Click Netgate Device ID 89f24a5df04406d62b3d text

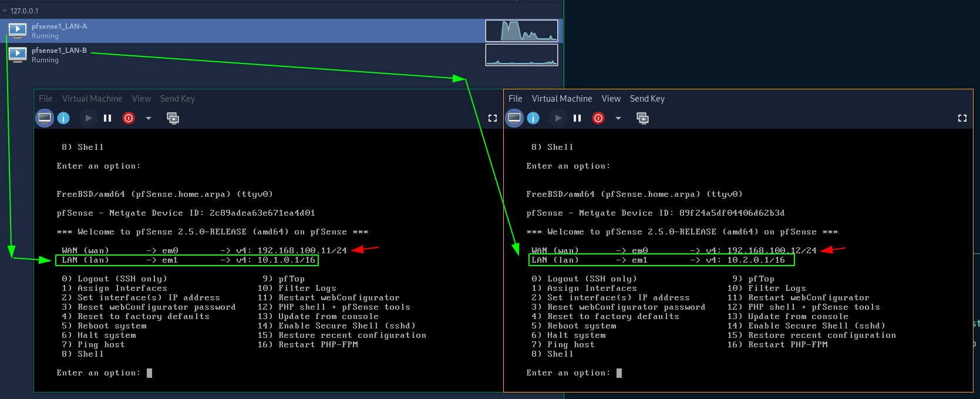point(732,213)
